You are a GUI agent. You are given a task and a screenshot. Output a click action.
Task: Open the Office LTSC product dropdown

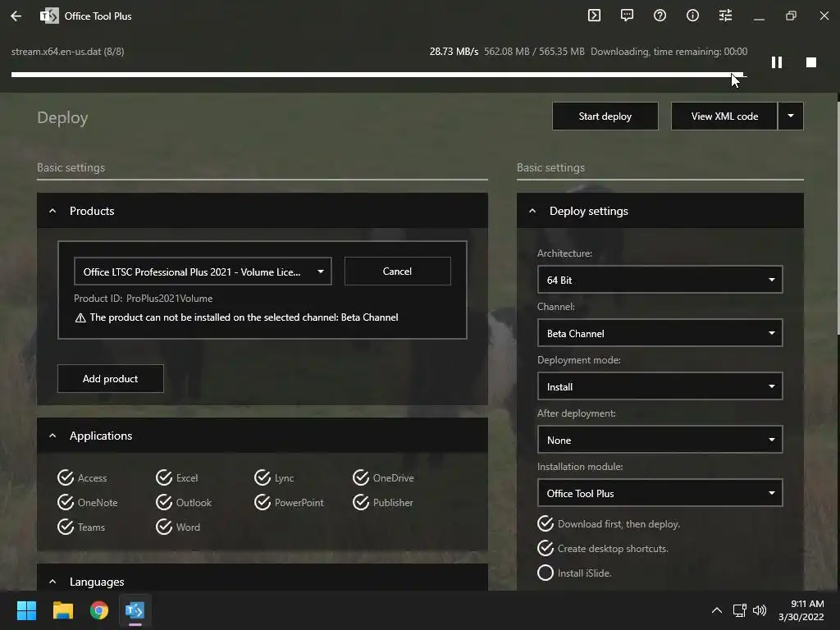pyautogui.click(x=203, y=271)
